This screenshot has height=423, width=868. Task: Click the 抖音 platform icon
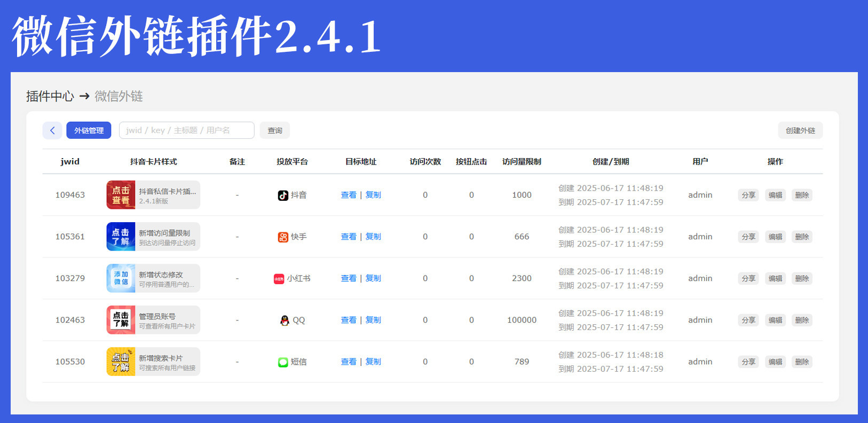point(283,195)
